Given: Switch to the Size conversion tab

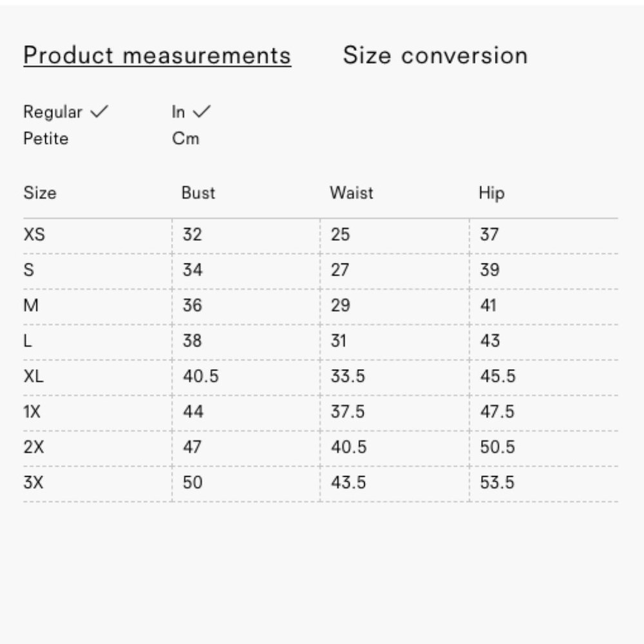Looking at the screenshot, I should click(435, 55).
